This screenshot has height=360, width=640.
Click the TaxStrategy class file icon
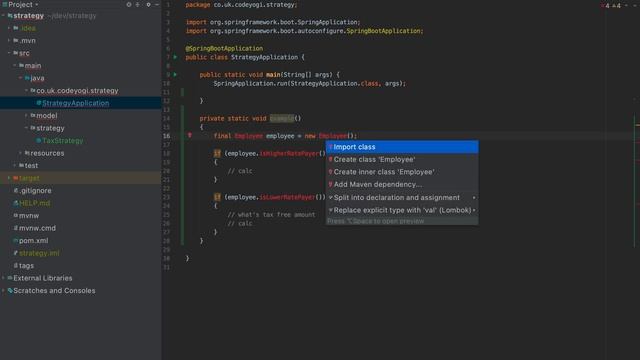pyautogui.click(x=39, y=140)
